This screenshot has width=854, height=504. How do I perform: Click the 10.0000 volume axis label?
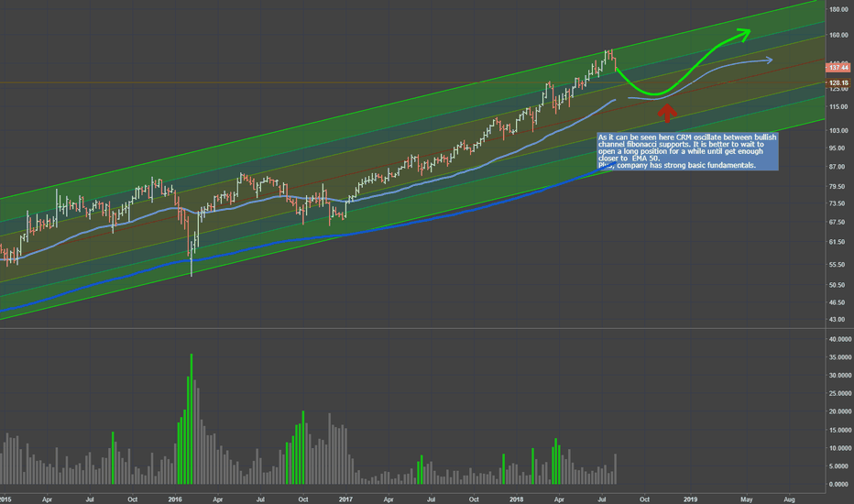click(840, 448)
